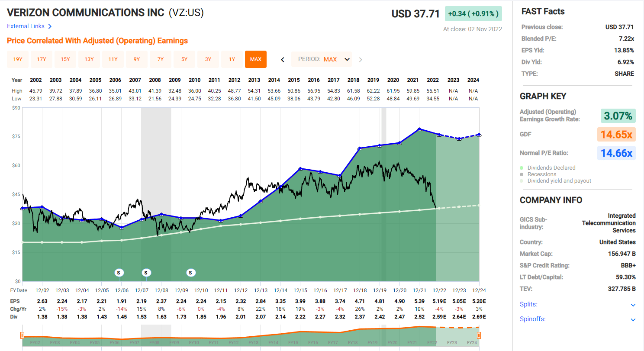Select the 13Y time range
This screenshot has height=351, width=644.
(x=89, y=59)
